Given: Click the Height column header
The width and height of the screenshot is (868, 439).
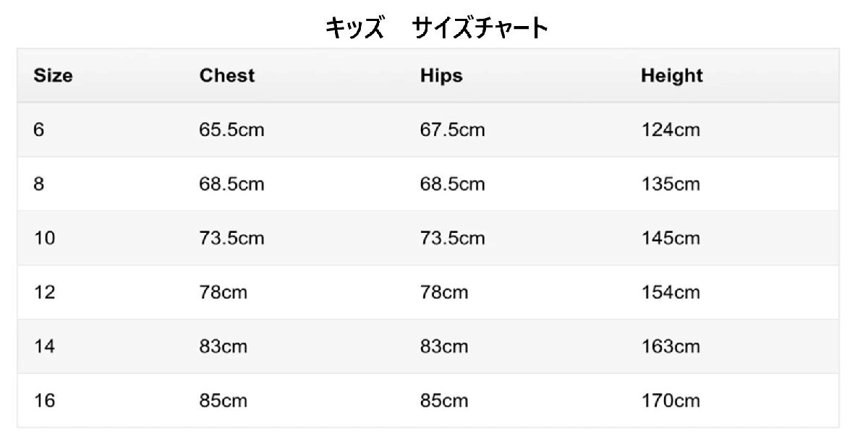Looking at the screenshot, I should point(671,75).
